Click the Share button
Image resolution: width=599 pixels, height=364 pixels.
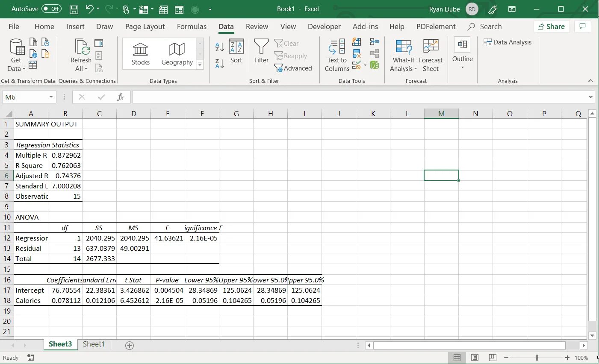point(552,26)
